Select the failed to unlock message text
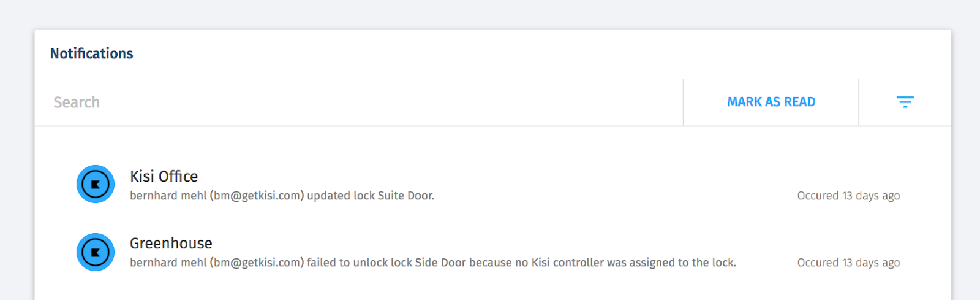980x300 pixels. pos(433,263)
